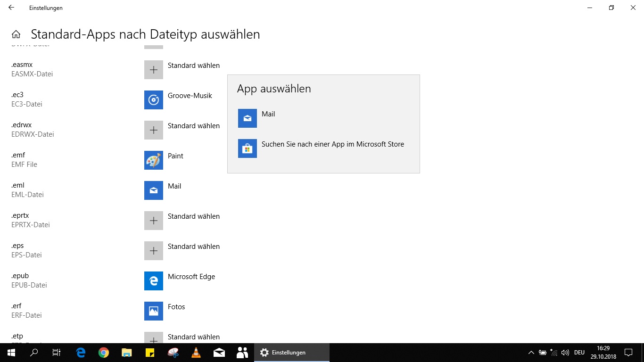Click the Paint icon for .emf
The image size is (644, 362).
(154, 160)
